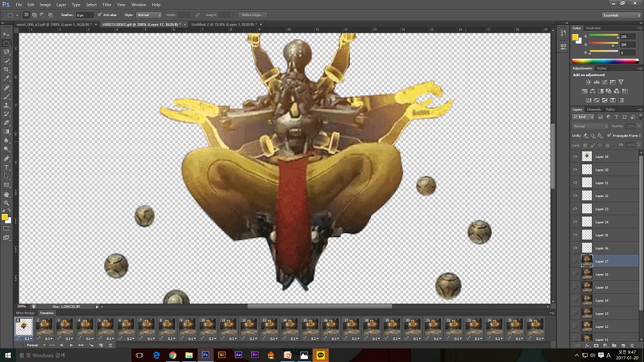
Task: Open the Forever looping options dropdown
Action: (x=36, y=345)
